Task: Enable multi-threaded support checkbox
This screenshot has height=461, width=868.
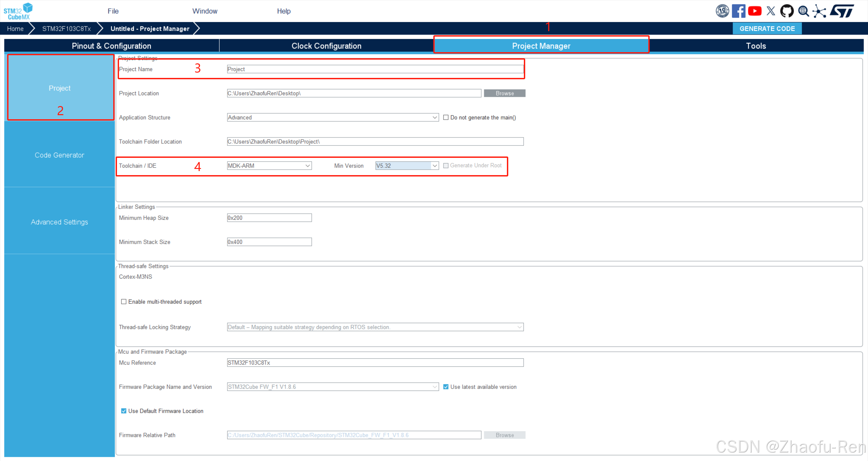Action: point(124,302)
